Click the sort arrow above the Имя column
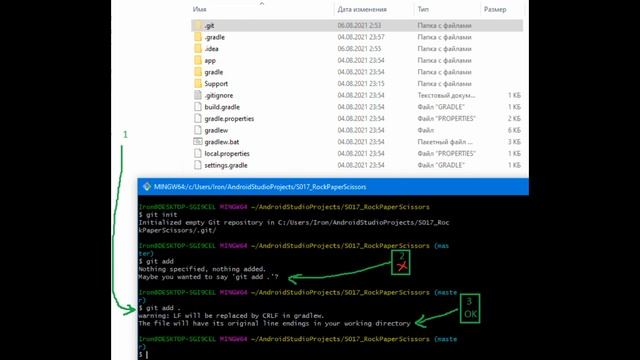 (262, 3)
